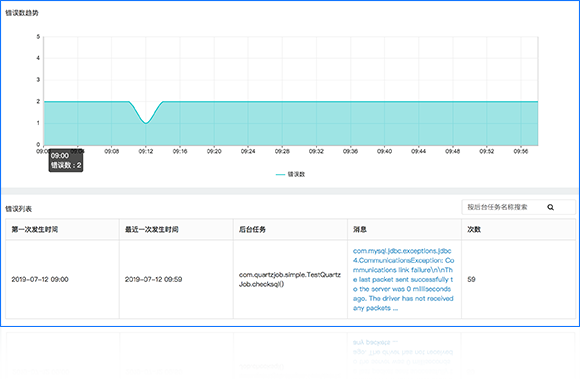580x379 pixels.
Task: Click the count value 59
Action: 471,280
